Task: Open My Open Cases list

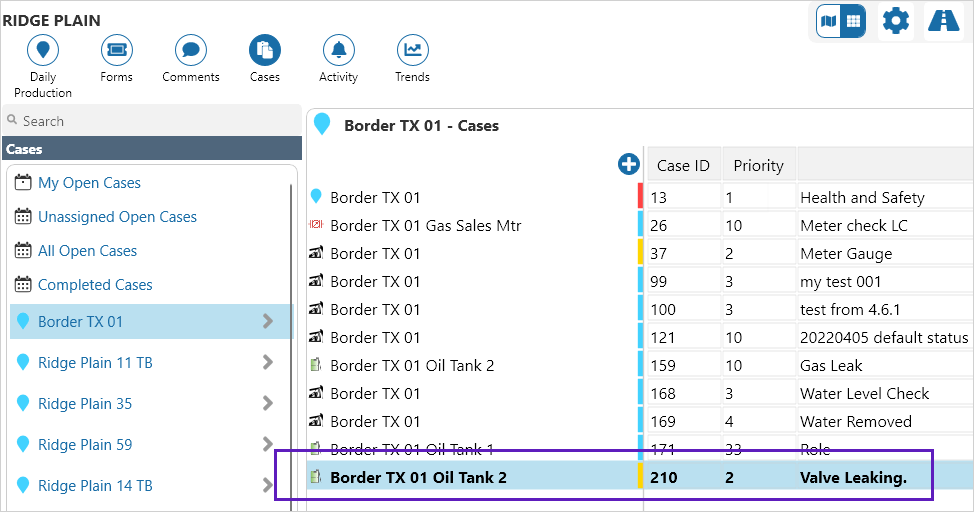Action: 89,183
